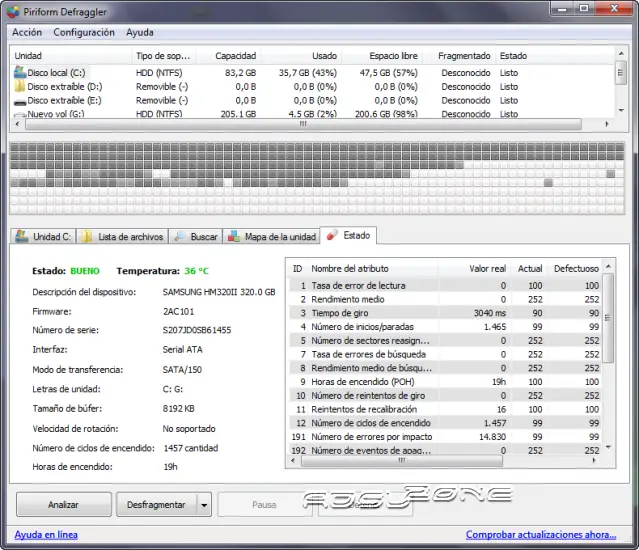
Task: Sort drives by Capacidad column header
Action: pos(229,56)
